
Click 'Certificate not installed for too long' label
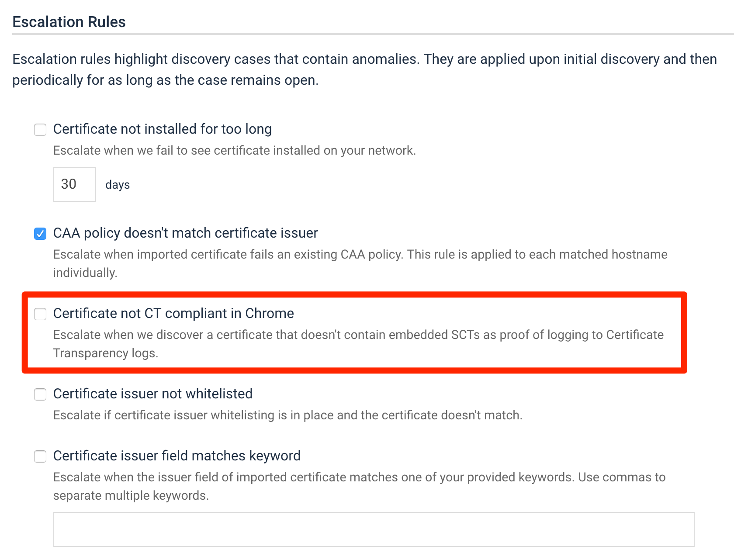tap(163, 129)
